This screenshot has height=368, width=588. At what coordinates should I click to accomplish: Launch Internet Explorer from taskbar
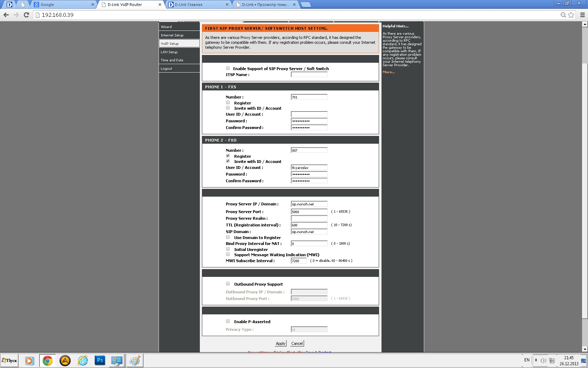click(x=83, y=360)
